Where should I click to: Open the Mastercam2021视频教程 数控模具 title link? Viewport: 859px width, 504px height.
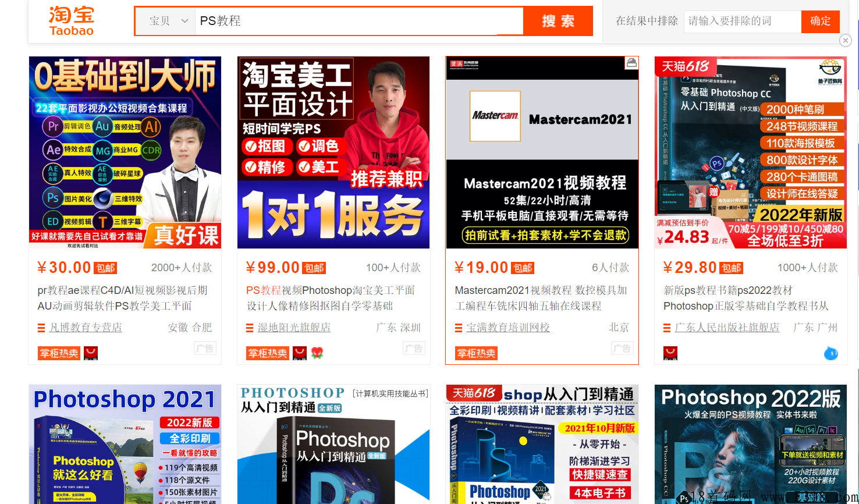pyautogui.click(x=541, y=298)
